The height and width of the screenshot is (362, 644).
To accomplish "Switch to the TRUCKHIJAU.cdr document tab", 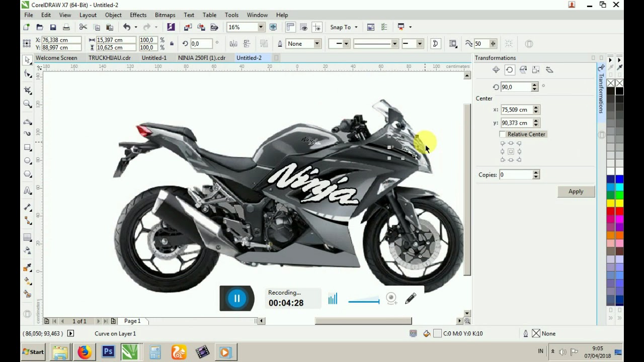I will point(109,58).
